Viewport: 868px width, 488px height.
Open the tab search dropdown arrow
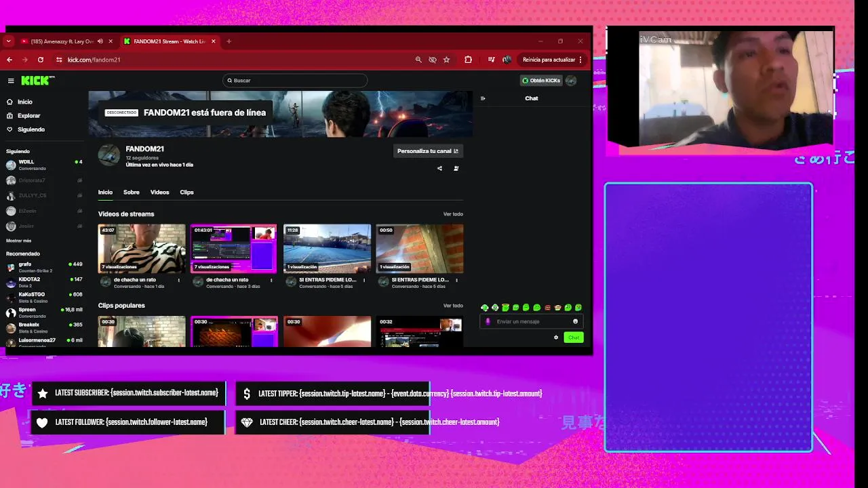click(8, 41)
